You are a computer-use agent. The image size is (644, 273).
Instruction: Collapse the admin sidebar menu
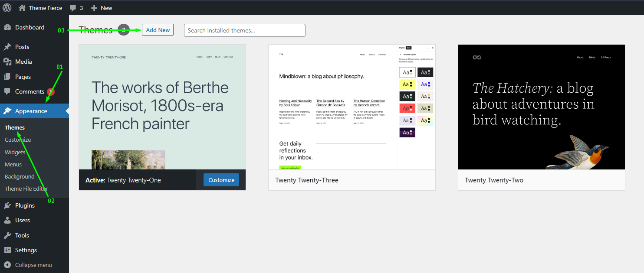click(x=28, y=265)
